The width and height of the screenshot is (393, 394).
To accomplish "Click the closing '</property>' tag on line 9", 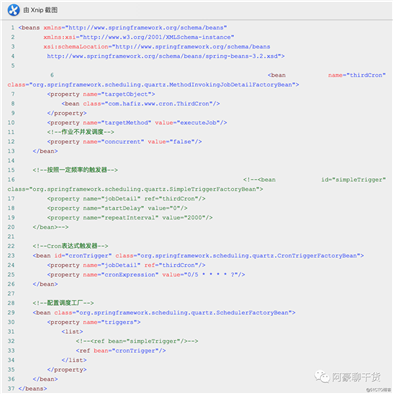I will click(67, 113).
